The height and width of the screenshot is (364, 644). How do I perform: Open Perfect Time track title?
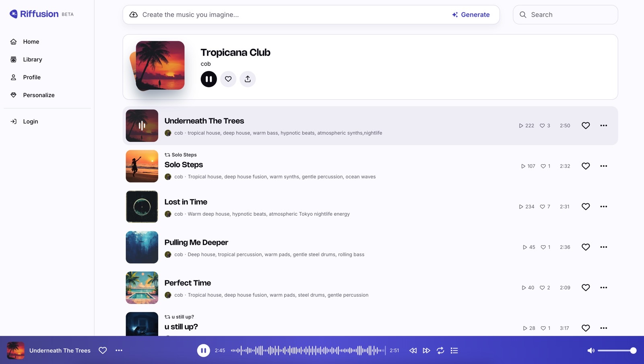click(x=188, y=283)
